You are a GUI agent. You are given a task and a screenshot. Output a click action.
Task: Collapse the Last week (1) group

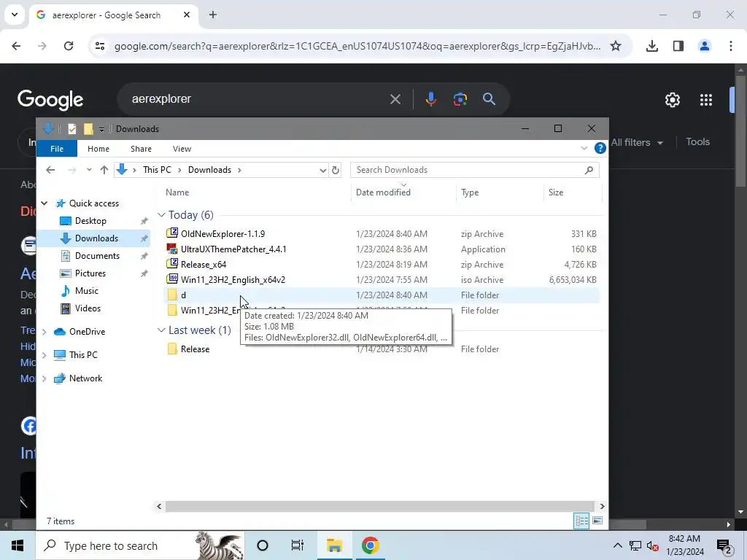[161, 330]
